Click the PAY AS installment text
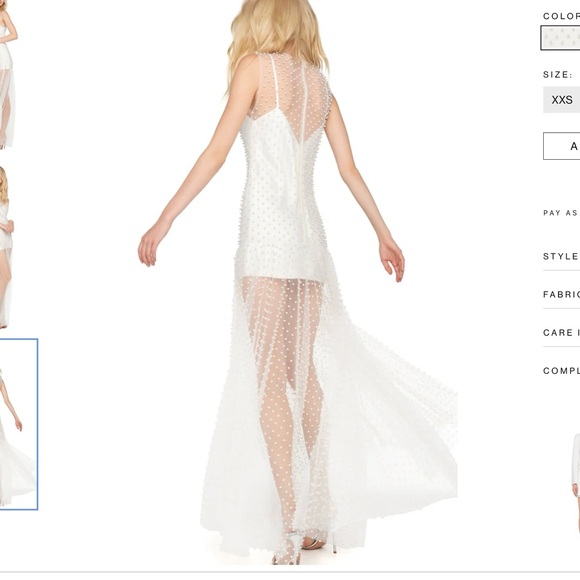 560,213
